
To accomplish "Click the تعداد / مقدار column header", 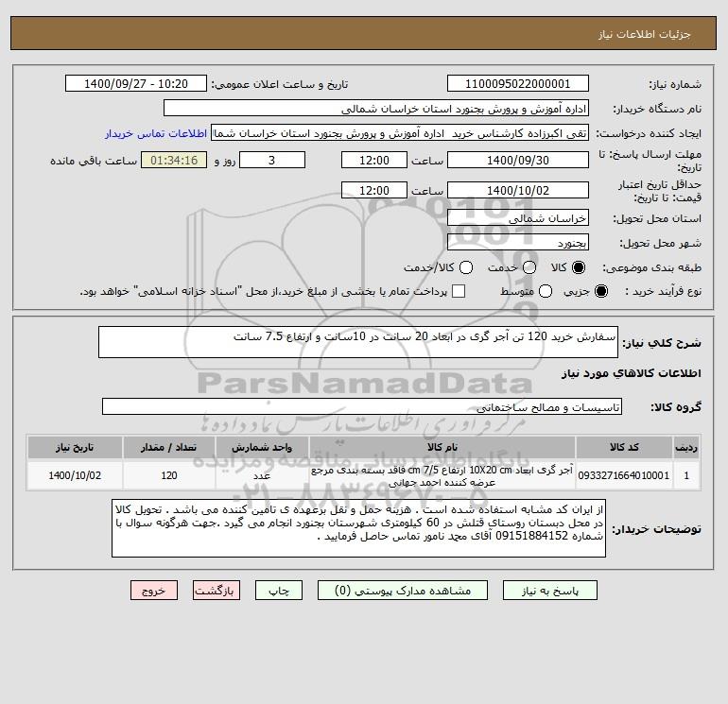I will click(169, 447).
